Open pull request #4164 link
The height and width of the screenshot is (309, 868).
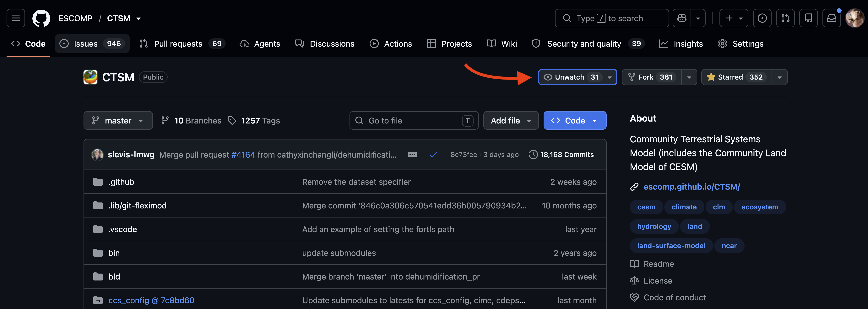pyautogui.click(x=243, y=154)
